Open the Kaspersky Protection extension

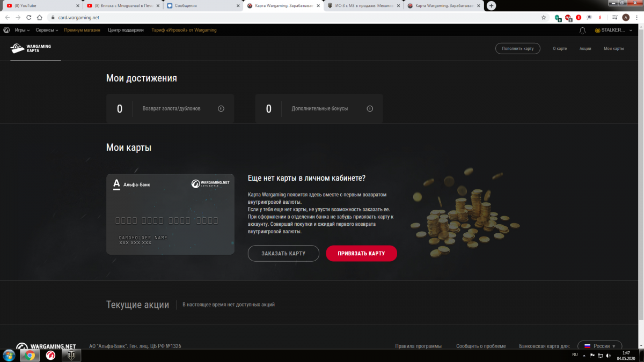[558, 17]
